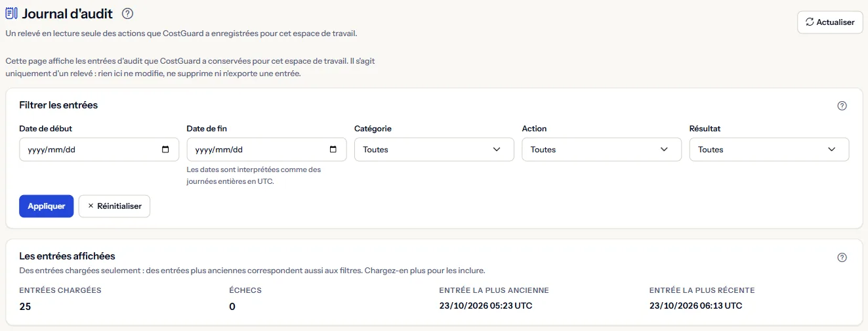Click the UTC date interpretation hint text
The image size is (868, 331).
pyautogui.click(x=254, y=175)
